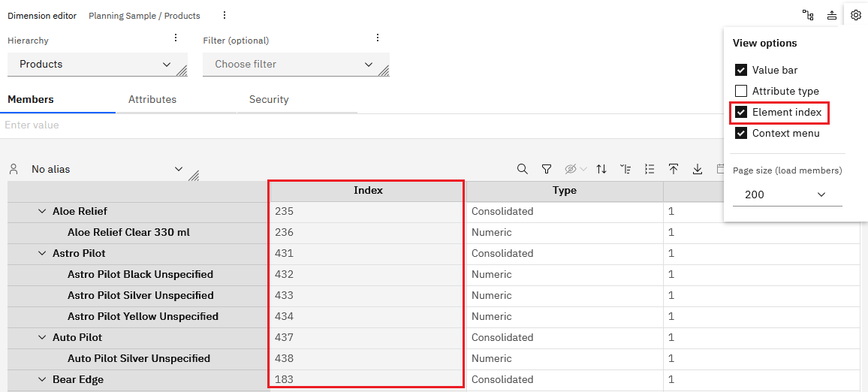This screenshot has height=392, width=868.
Task: Click the index cell 236
Action: pos(368,233)
